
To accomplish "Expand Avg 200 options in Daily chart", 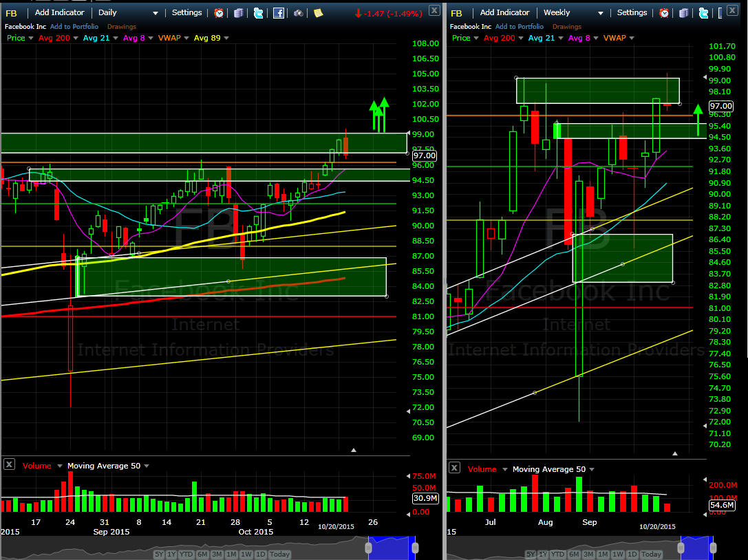I will click(x=76, y=38).
